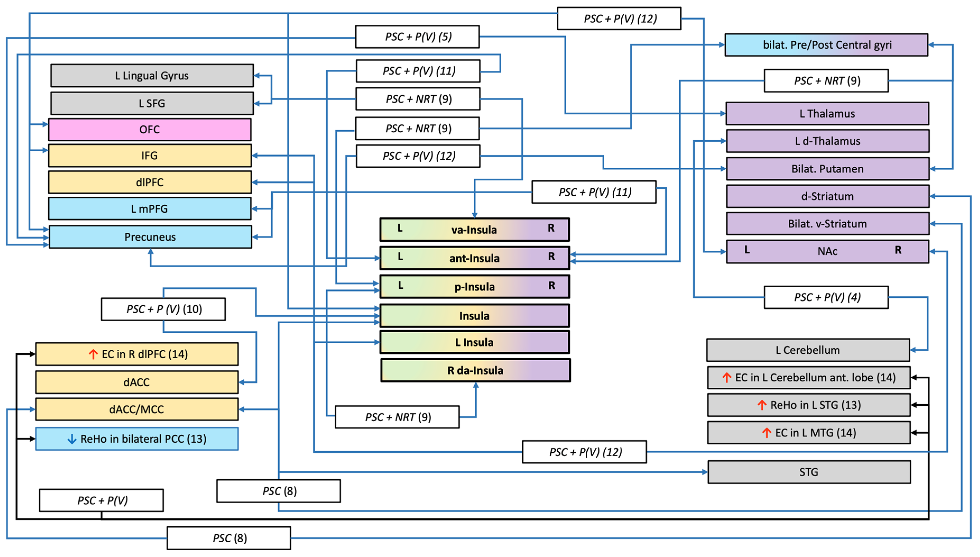The height and width of the screenshot is (557, 980).
Task: Select the R label in p-Insula box
Action: (x=551, y=285)
